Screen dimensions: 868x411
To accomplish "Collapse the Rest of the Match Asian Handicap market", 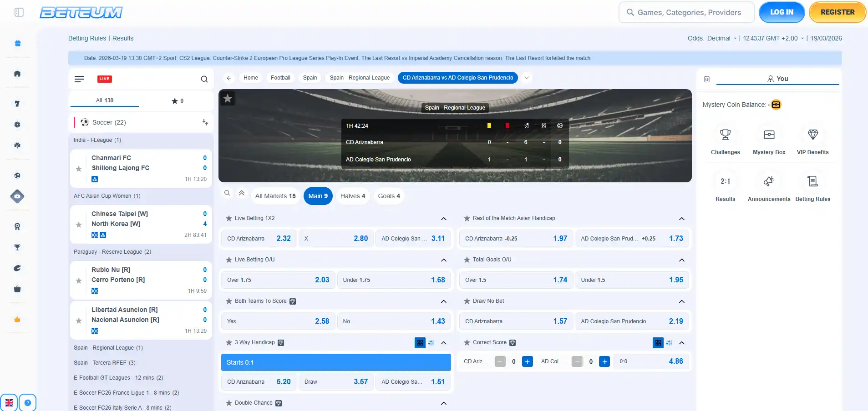I will pos(682,219).
